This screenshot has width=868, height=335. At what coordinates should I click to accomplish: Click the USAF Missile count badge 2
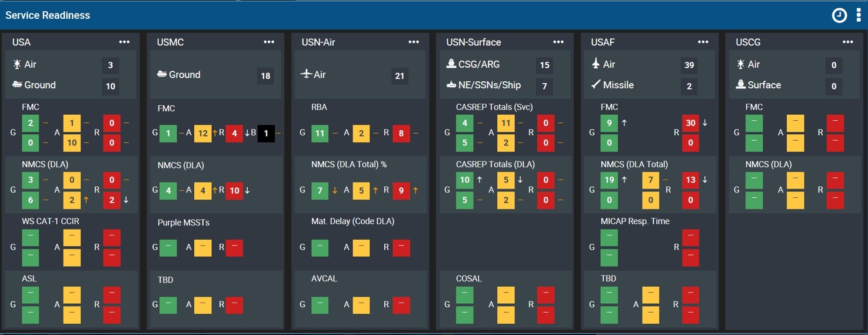(689, 87)
